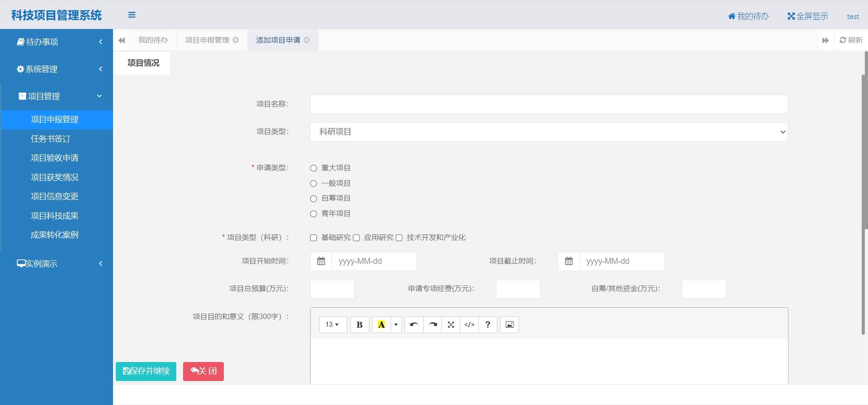This screenshot has height=405, width=868.
Task: Click the red 关闭 button
Action: (203, 372)
